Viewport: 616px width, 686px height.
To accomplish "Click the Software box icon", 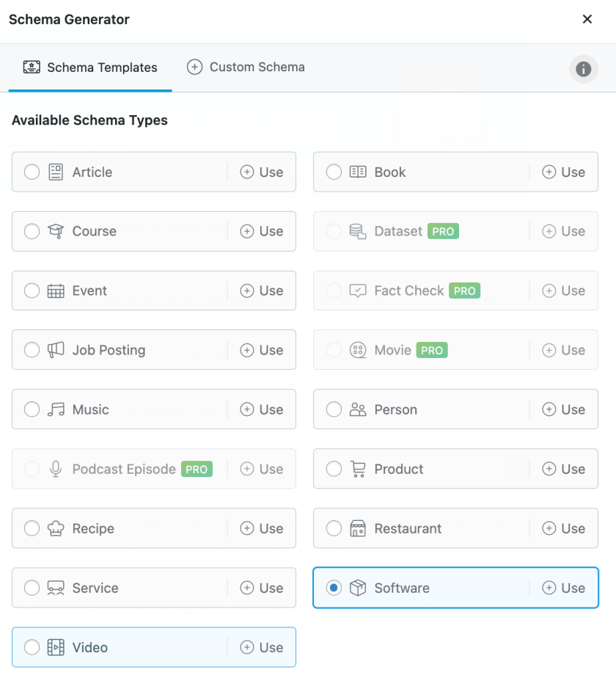I will [358, 588].
